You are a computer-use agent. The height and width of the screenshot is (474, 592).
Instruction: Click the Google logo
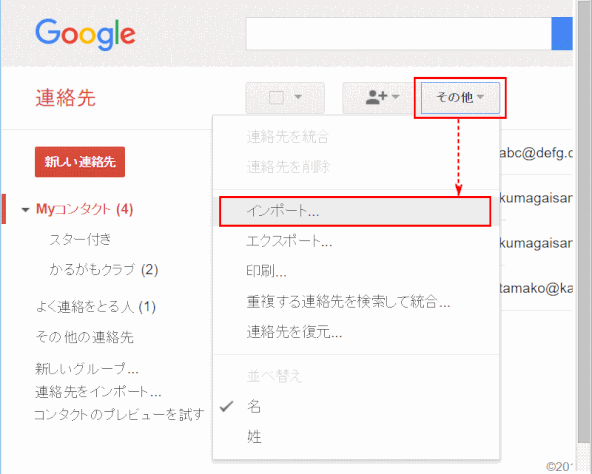click(x=85, y=34)
